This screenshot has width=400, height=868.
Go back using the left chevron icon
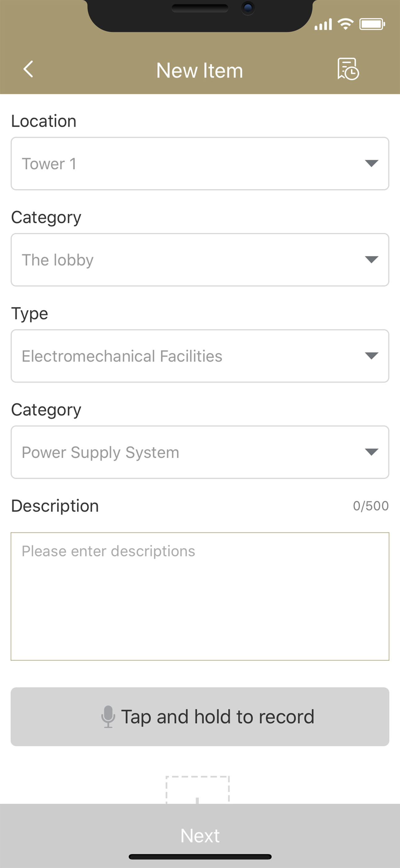click(28, 70)
